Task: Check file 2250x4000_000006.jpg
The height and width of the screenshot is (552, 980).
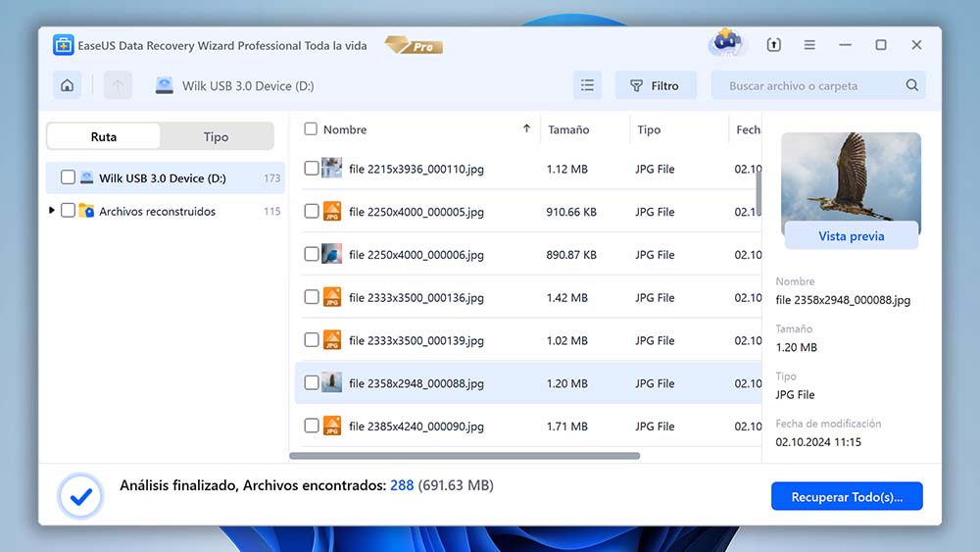Action: point(312,254)
